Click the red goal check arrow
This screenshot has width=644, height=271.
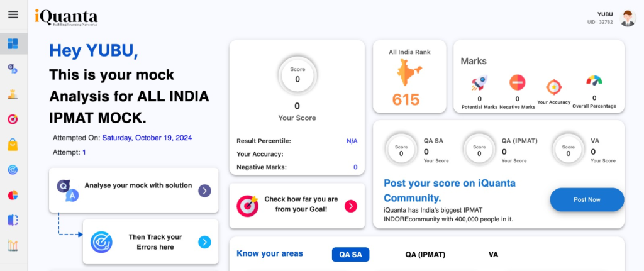coord(351,206)
